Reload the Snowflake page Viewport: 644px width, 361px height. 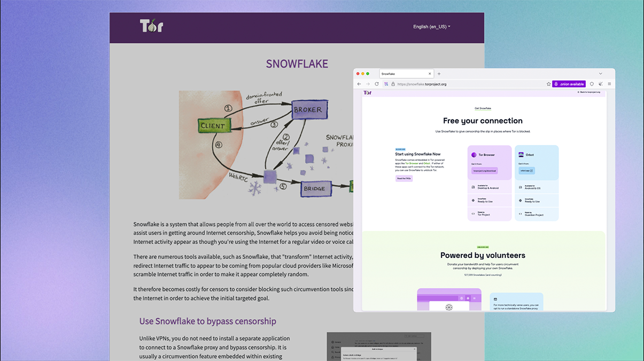376,83
